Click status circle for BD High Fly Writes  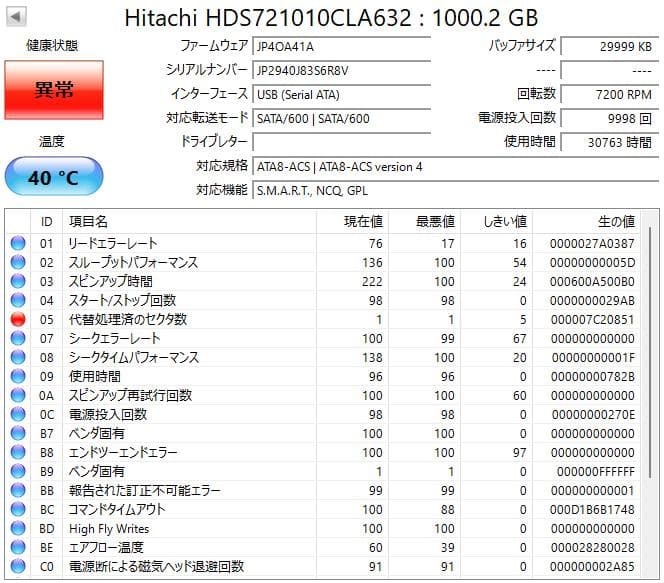click(18, 528)
